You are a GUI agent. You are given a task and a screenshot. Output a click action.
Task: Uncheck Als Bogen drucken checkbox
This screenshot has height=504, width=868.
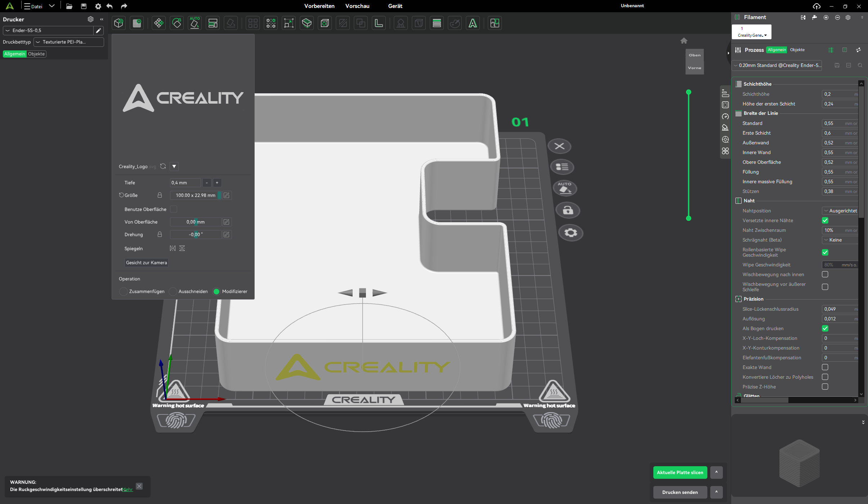(825, 328)
